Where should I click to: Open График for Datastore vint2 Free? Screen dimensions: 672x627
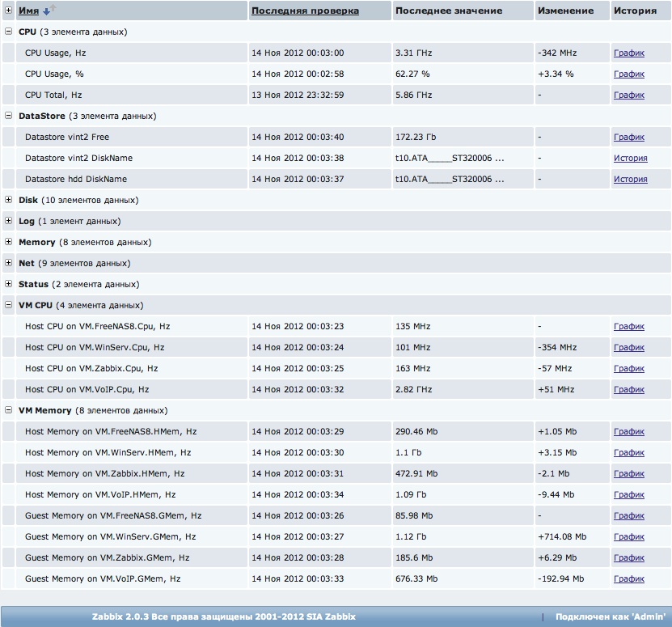(628, 137)
